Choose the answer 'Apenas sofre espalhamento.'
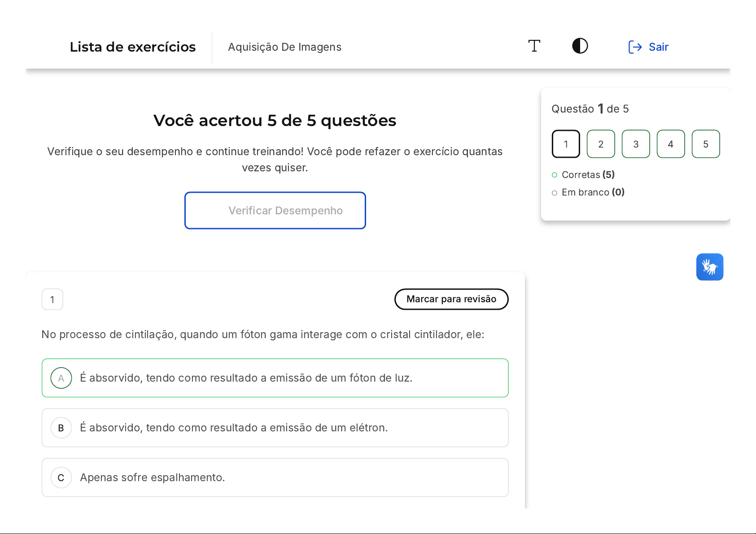The width and height of the screenshot is (756, 534). tap(275, 478)
